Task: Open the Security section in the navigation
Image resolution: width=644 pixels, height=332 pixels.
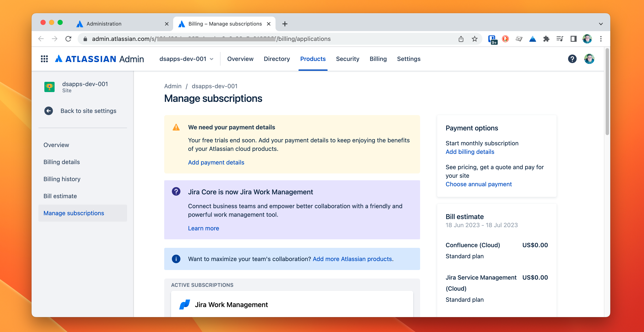Action: pos(348,59)
